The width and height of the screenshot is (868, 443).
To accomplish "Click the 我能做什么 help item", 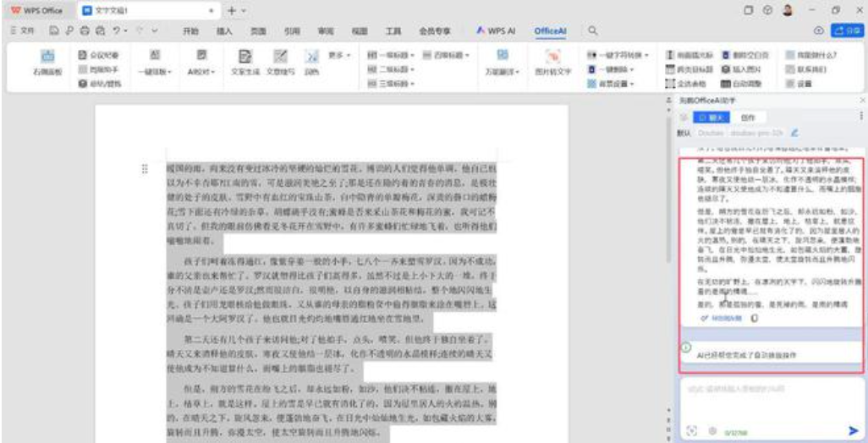I will (811, 55).
